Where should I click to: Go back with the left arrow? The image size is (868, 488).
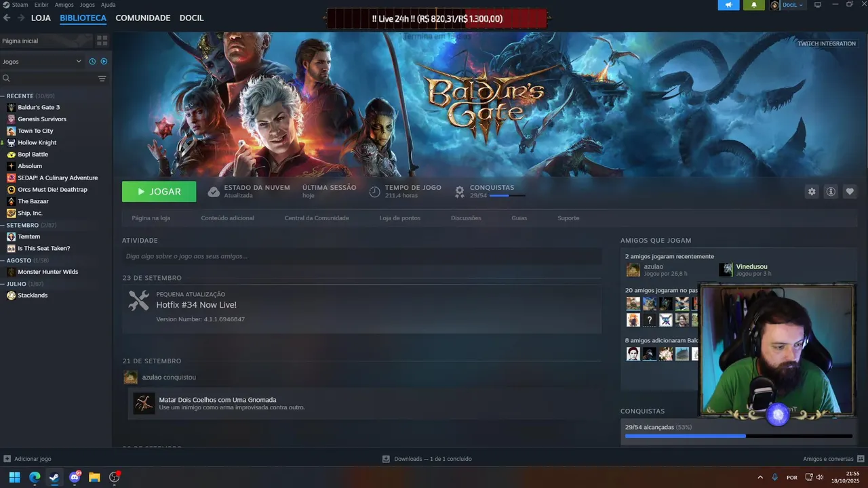[7, 18]
